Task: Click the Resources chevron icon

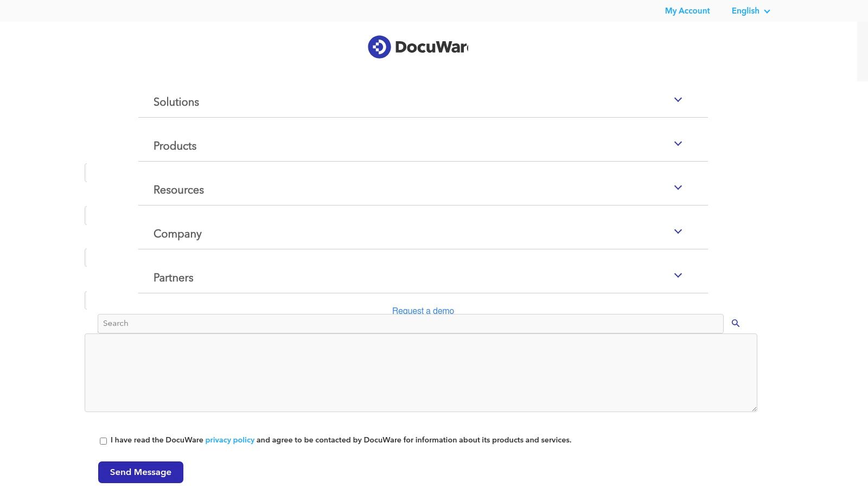Action: point(678,188)
